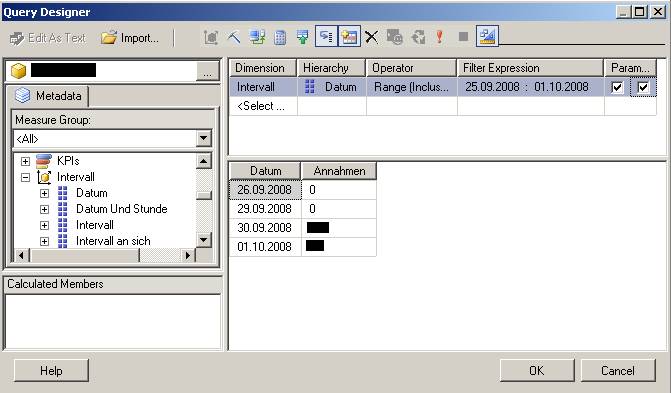Toggle Design Mode icon in toolbar
This screenshot has height=393, width=671.
click(487, 36)
